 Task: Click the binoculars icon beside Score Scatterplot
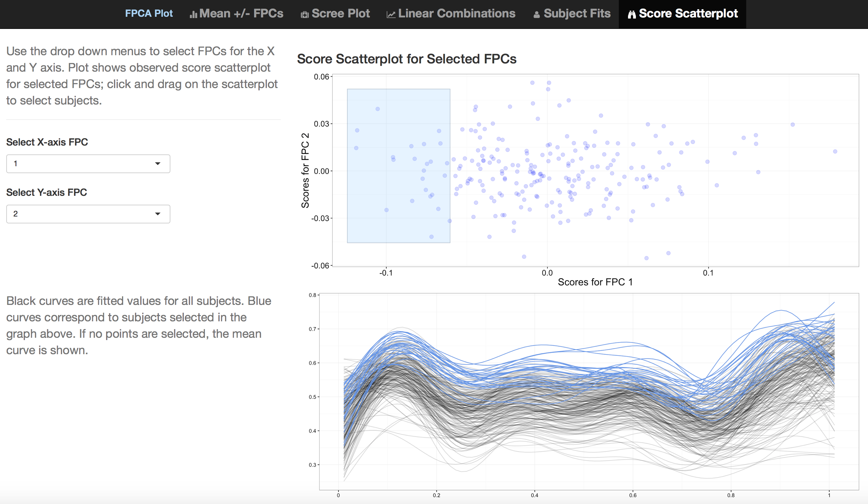coord(631,14)
